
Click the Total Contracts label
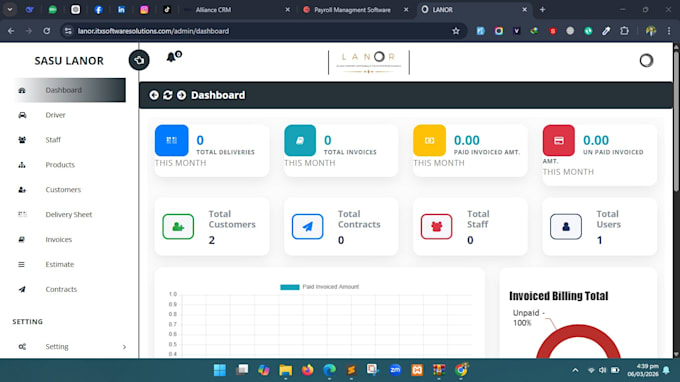coord(359,219)
